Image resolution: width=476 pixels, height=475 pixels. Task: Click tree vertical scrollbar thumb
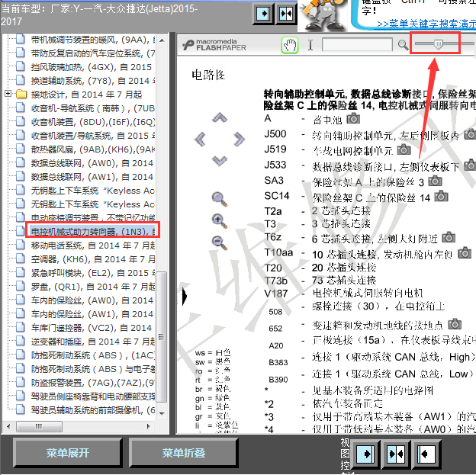[x=162, y=336]
